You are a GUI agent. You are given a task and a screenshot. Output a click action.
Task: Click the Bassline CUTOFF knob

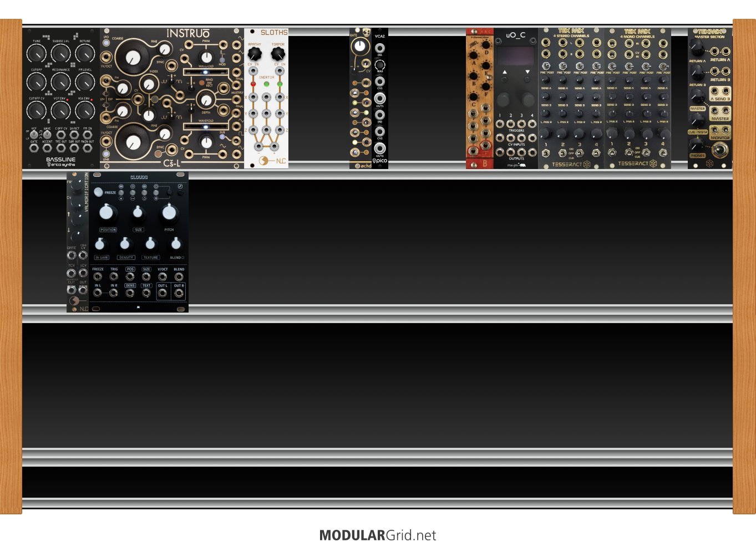click(x=37, y=82)
